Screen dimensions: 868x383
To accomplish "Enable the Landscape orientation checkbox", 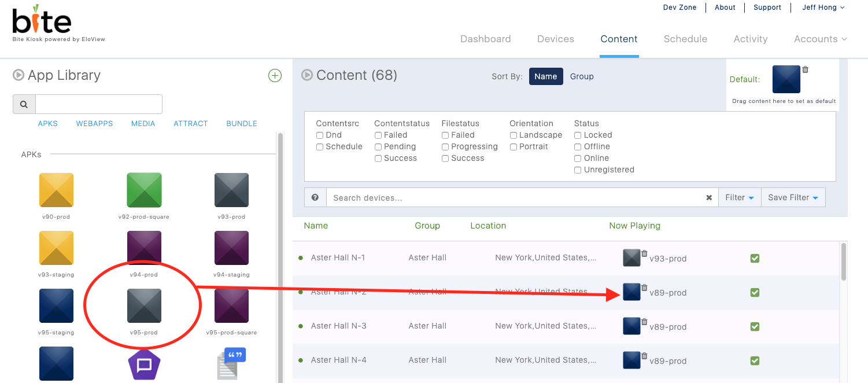I will 514,135.
